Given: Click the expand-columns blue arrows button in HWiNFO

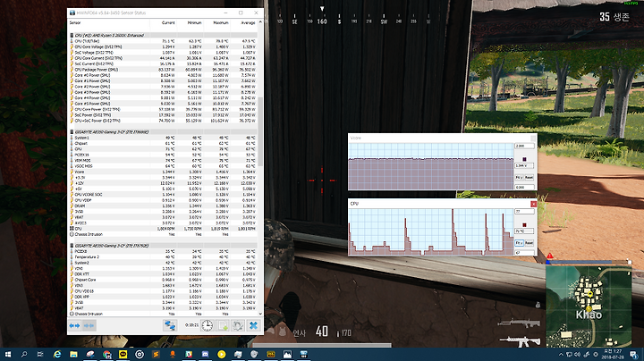Looking at the screenshot, I should [x=74, y=326].
